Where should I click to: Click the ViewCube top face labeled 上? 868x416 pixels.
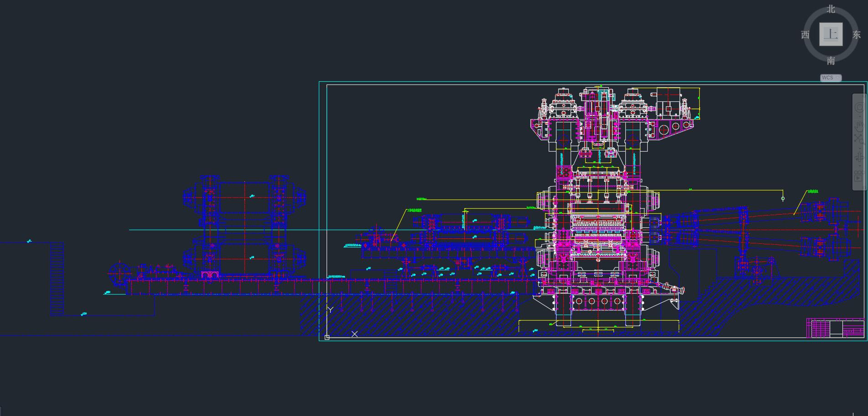(831, 34)
